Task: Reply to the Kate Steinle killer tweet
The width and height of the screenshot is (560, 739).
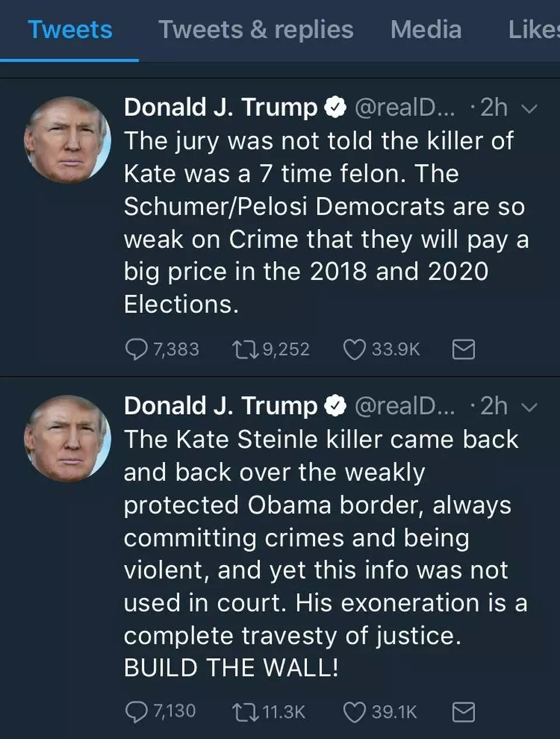Action: tap(136, 712)
